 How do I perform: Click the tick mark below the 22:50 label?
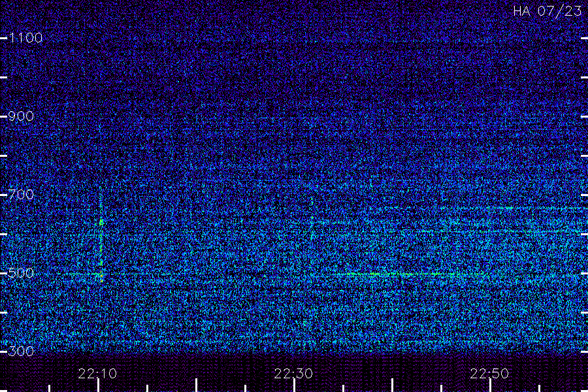pyautogui.click(x=490, y=385)
